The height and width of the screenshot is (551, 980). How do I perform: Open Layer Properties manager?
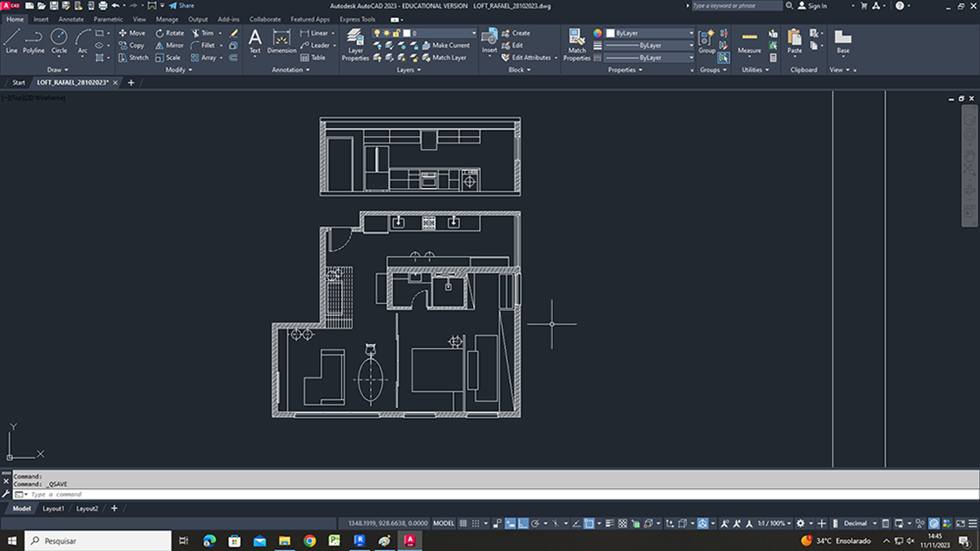(355, 44)
